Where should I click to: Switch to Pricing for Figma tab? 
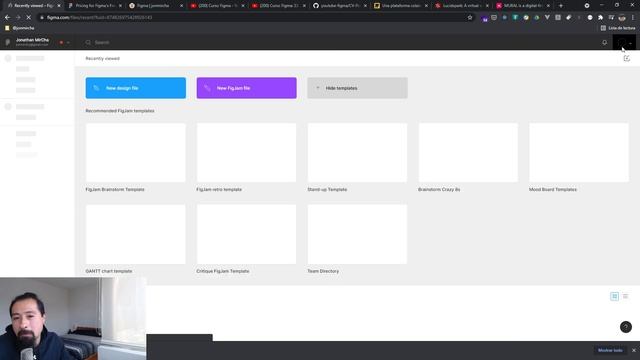point(94,6)
